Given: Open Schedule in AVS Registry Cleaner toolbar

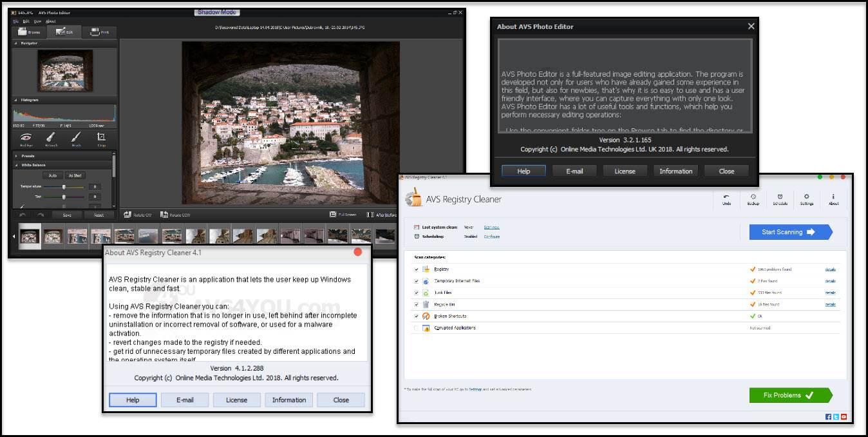Looking at the screenshot, I should pos(780,200).
